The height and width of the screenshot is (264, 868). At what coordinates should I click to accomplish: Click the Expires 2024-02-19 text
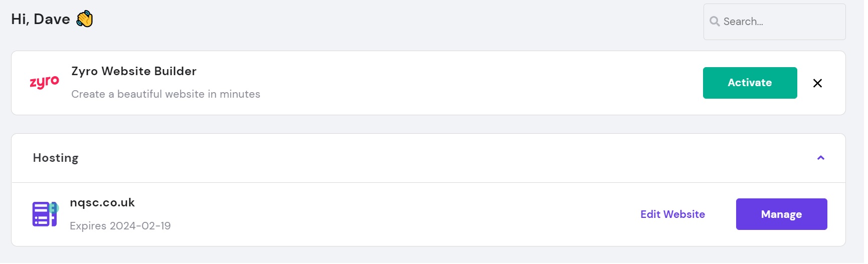click(120, 226)
